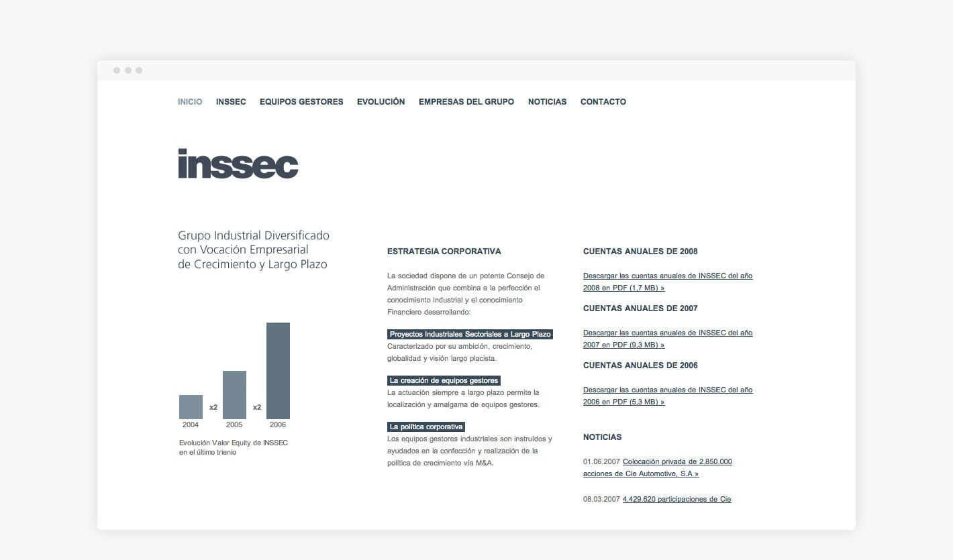Image resolution: width=953 pixels, height=560 pixels.
Task: View the NOTICIAS section
Action: point(547,101)
